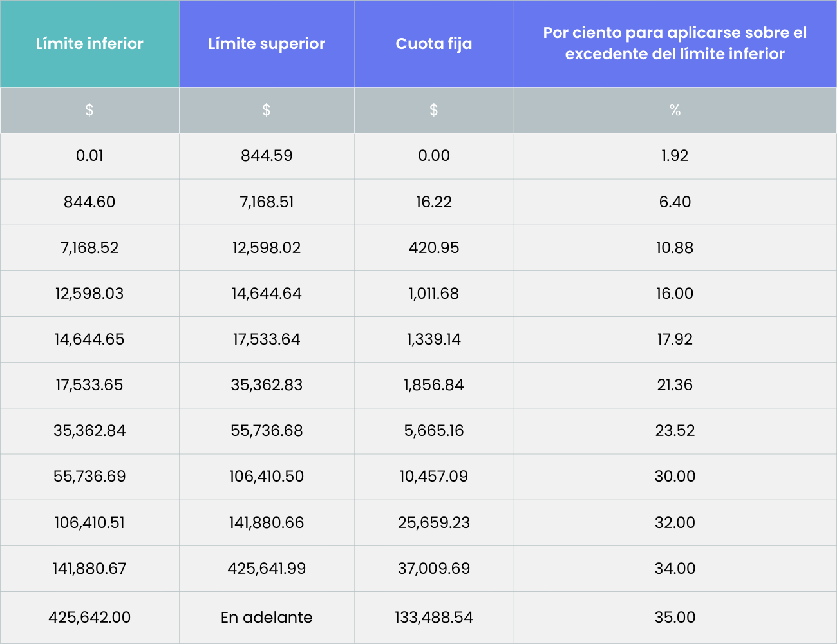This screenshot has height=644, width=837.
Task: Select upper limit 55,736.68
Action: click(x=267, y=430)
